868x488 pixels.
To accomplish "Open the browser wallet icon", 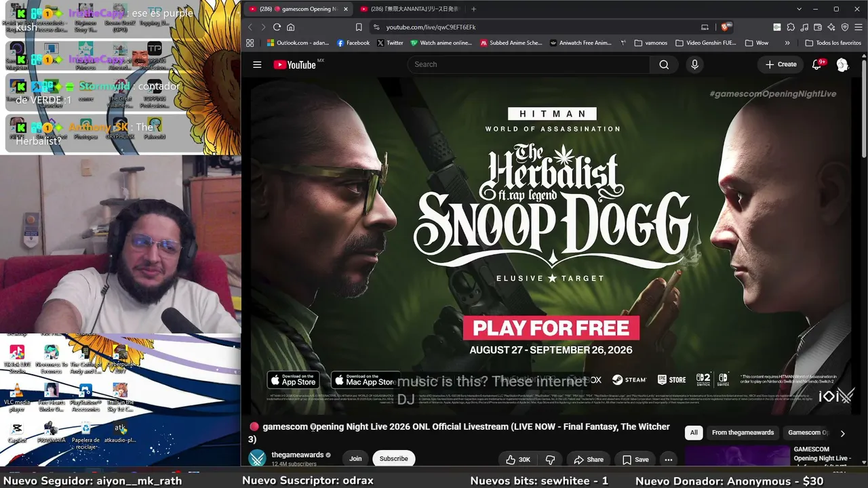I will (818, 27).
